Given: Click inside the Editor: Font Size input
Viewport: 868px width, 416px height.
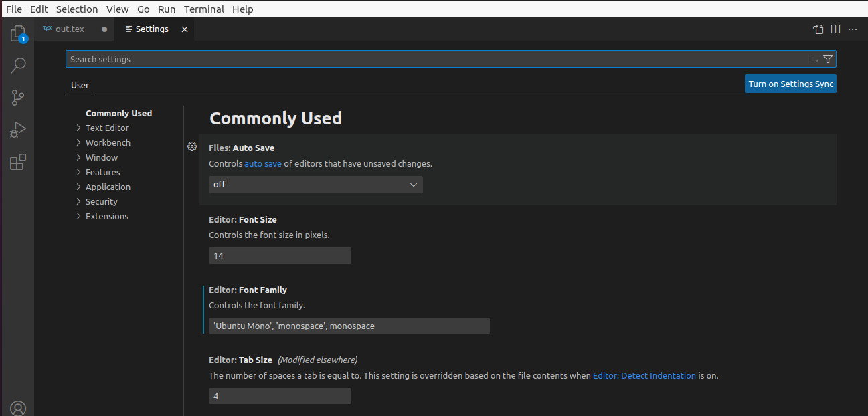Looking at the screenshot, I should pyautogui.click(x=280, y=255).
